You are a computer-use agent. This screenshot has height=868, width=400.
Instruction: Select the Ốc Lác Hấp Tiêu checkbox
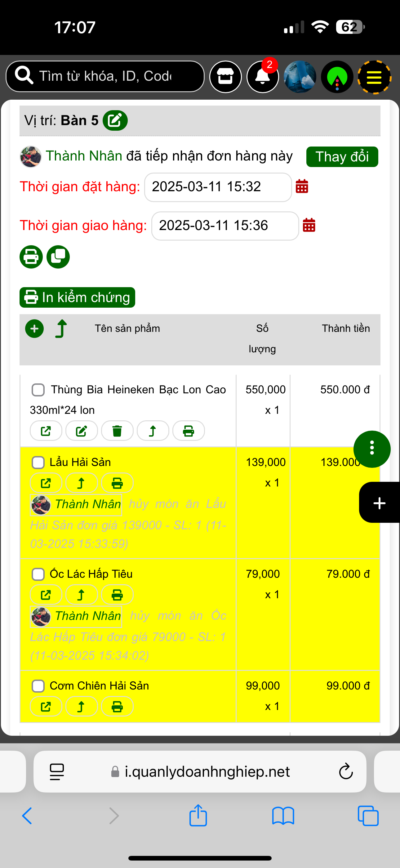(x=38, y=574)
